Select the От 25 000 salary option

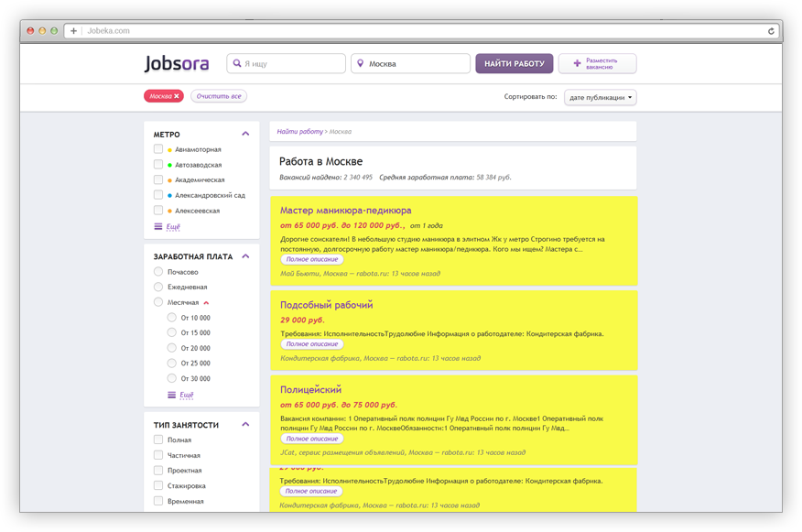point(172,364)
